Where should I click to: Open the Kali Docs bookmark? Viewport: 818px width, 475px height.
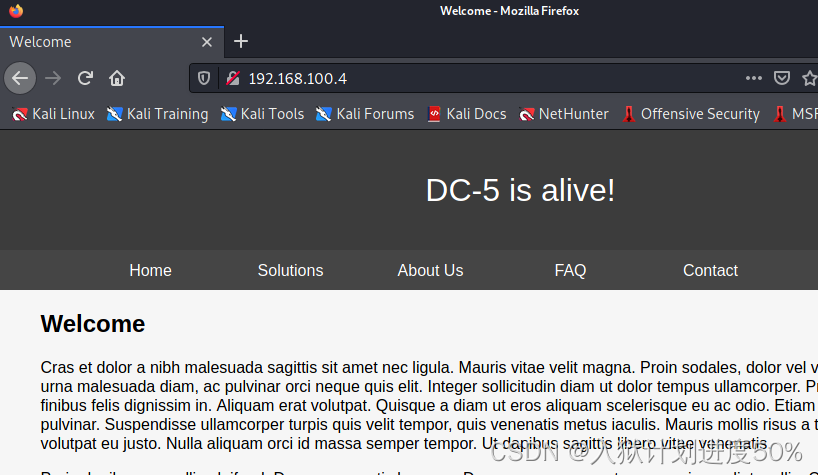pyautogui.click(x=467, y=114)
